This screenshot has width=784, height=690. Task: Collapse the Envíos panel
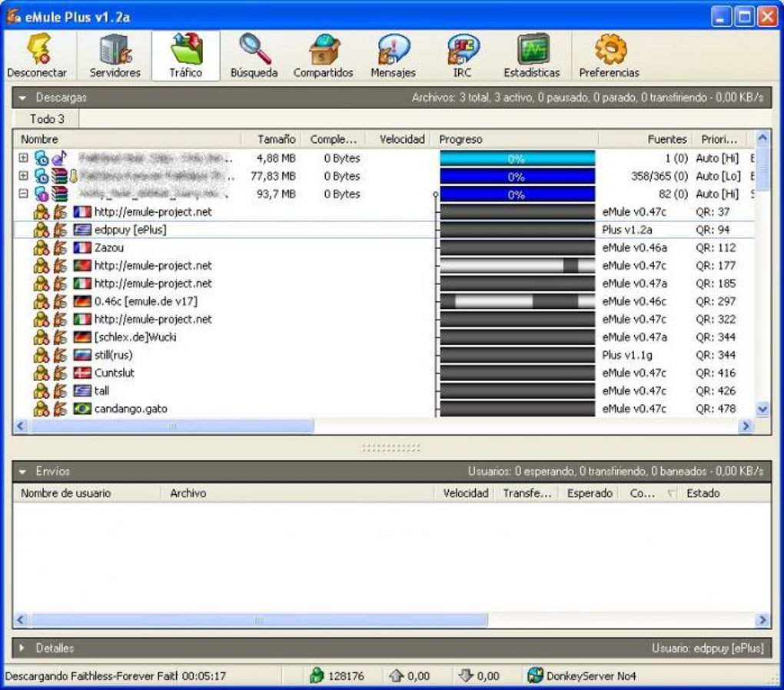[22, 472]
